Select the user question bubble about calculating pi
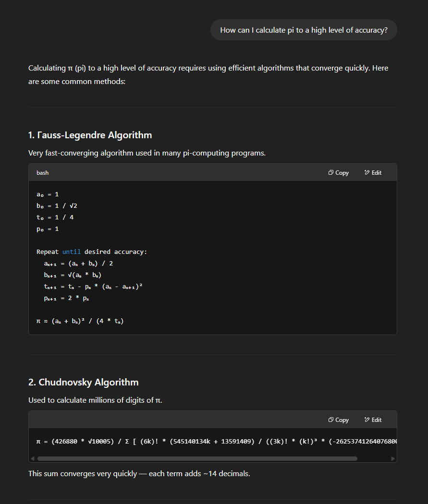Screen dimensions: 428x504 304,30
